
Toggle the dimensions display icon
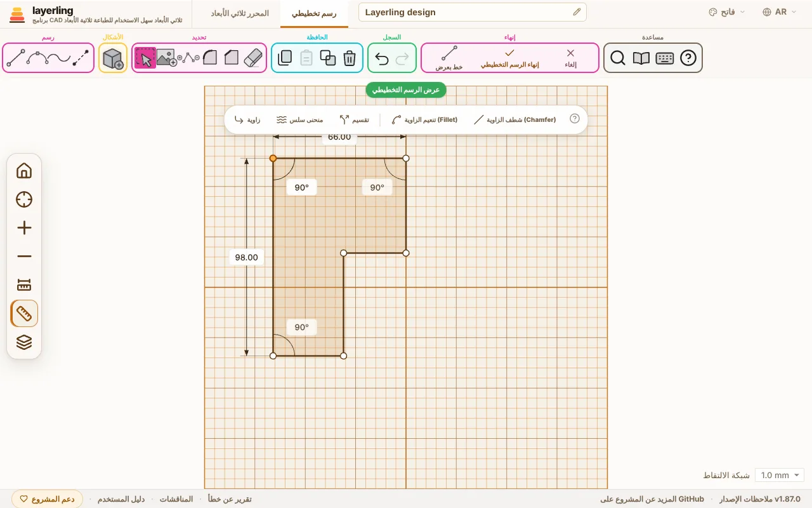24,285
